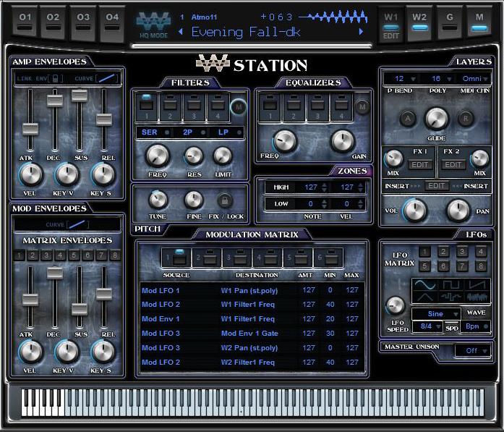Open the Sine WAVE dropdown
504x432 pixels.
435,313
